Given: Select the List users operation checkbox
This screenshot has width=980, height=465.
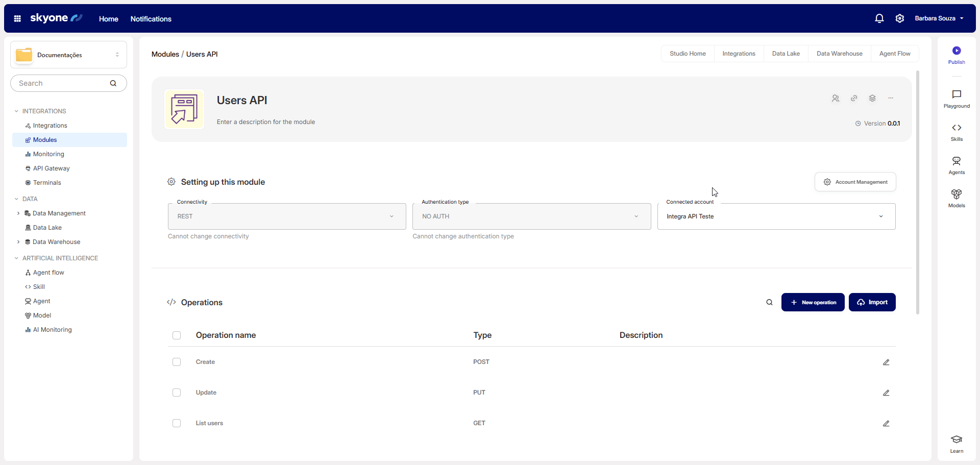Looking at the screenshot, I should click(177, 423).
